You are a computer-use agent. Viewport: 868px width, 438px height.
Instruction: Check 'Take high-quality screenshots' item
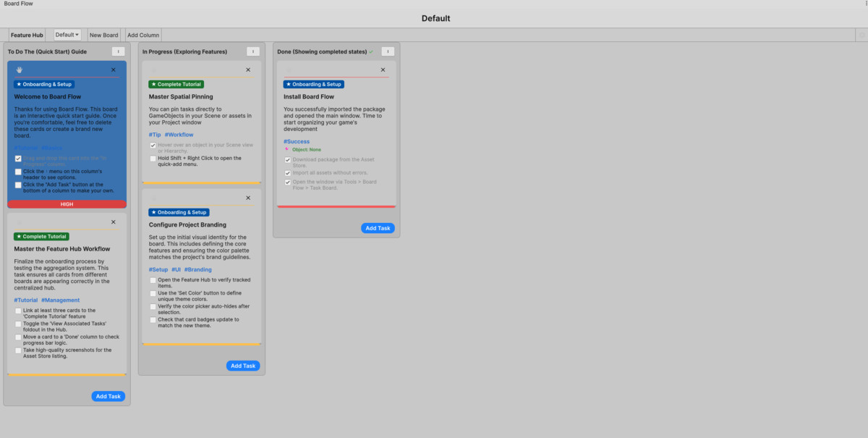tap(18, 350)
